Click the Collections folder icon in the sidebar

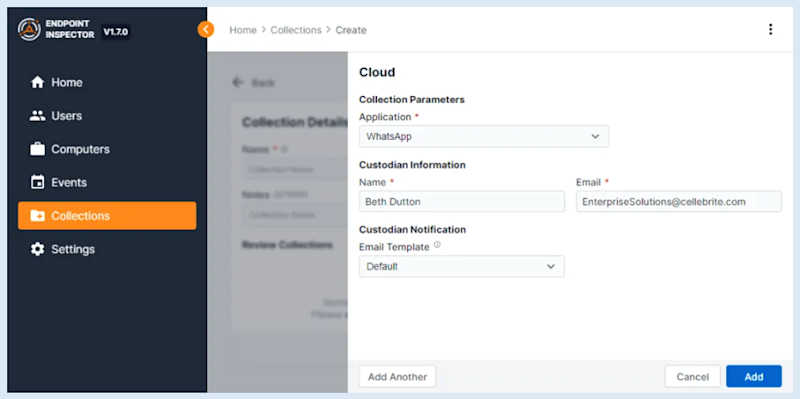tap(38, 216)
